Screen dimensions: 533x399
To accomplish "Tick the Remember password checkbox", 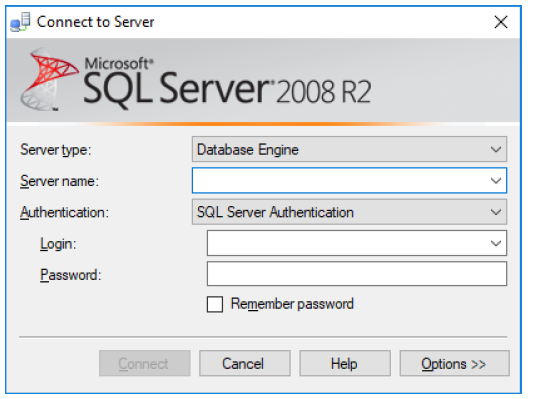I will (x=215, y=304).
